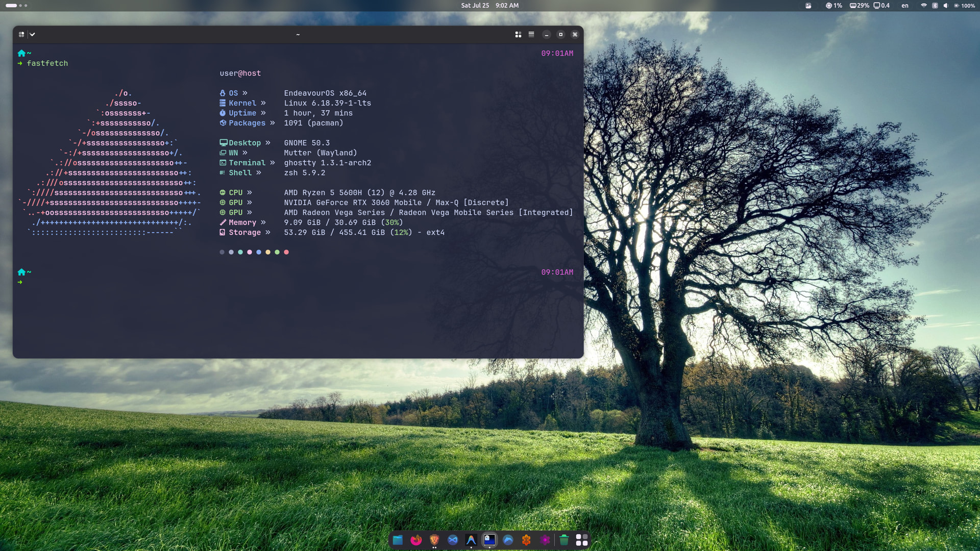
Task: Click the volume speaker icon in the top bar
Action: 946,6
